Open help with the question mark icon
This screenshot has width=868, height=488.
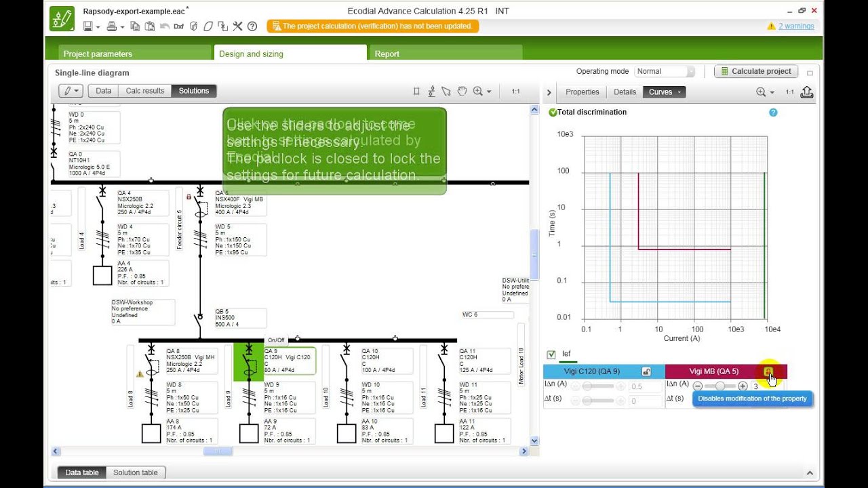252,26
